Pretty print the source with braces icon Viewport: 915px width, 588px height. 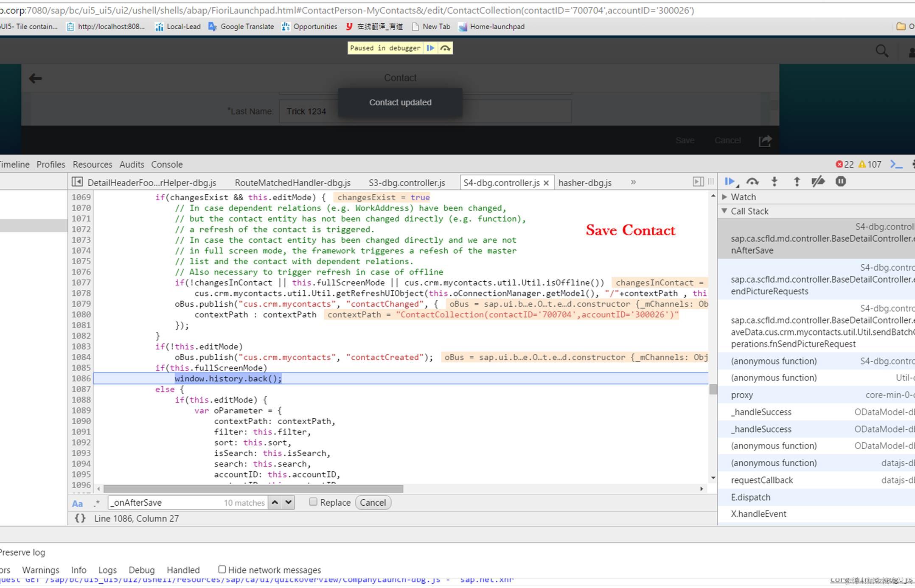[80, 518]
